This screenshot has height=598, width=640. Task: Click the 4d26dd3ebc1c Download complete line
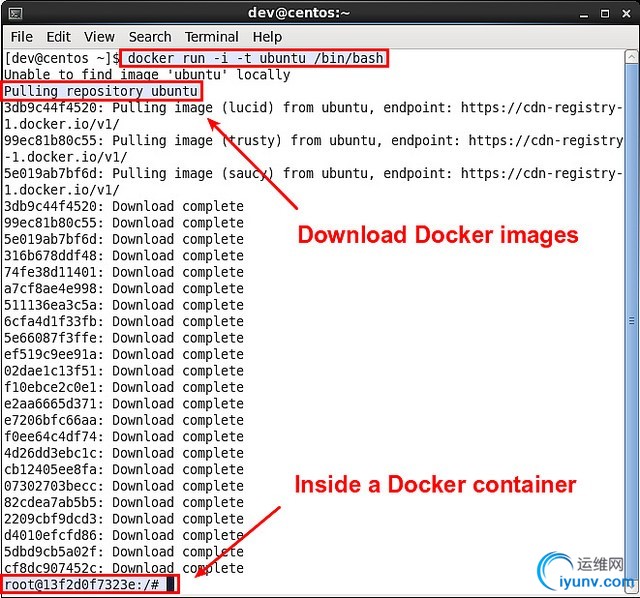click(124, 453)
